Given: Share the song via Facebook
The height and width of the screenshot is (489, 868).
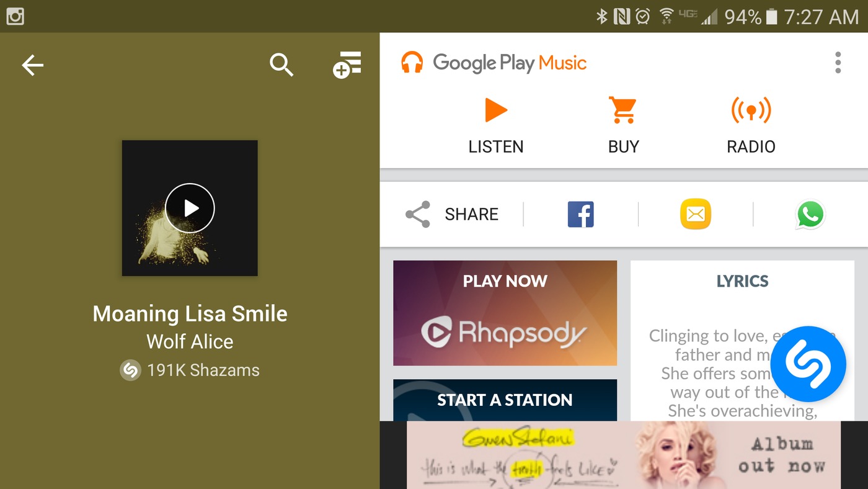Looking at the screenshot, I should [581, 215].
